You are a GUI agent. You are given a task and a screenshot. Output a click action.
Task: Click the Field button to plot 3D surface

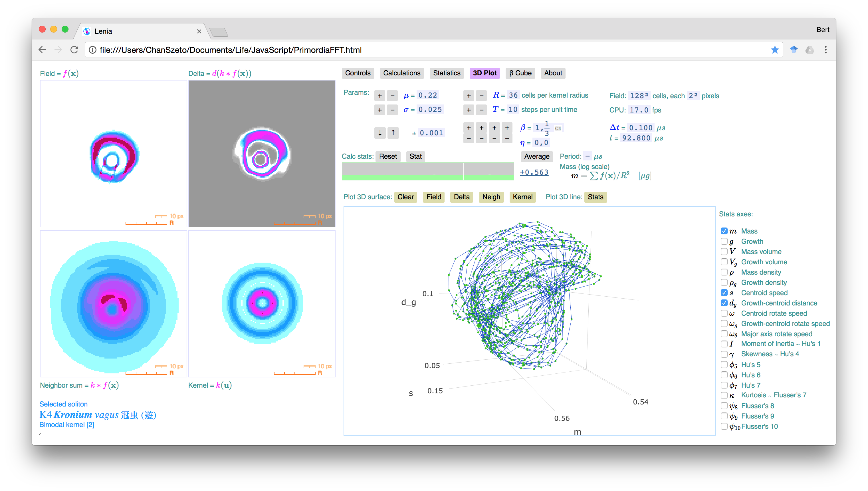(433, 196)
